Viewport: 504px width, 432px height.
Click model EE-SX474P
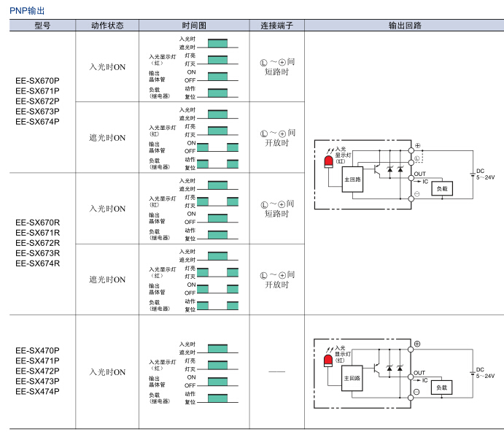38,391
